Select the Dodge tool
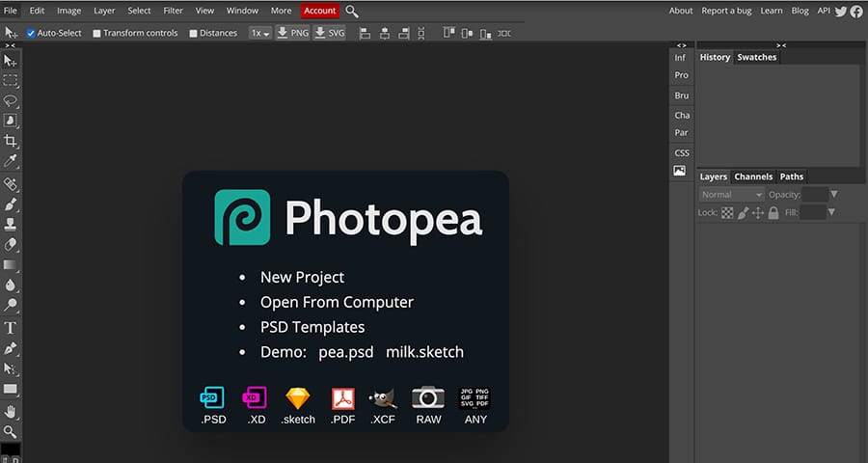 point(10,305)
